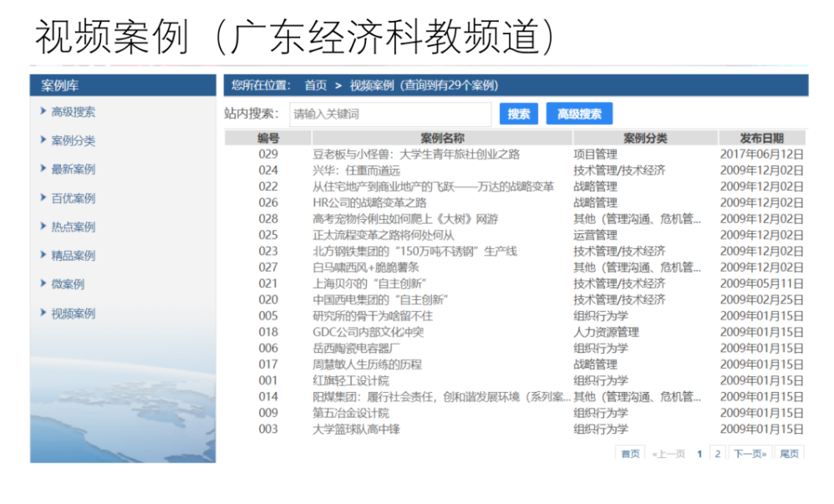The height and width of the screenshot is (504, 834).
Task: Open case GDC公司内部文化冲突
Action: pos(368,332)
